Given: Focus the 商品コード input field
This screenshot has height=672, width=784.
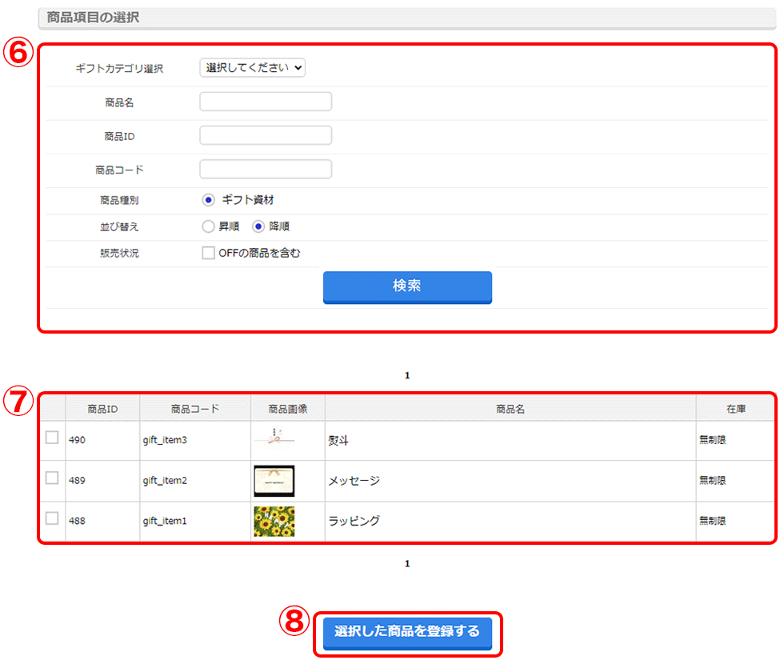Looking at the screenshot, I should pyautogui.click(x=265, y=169).
